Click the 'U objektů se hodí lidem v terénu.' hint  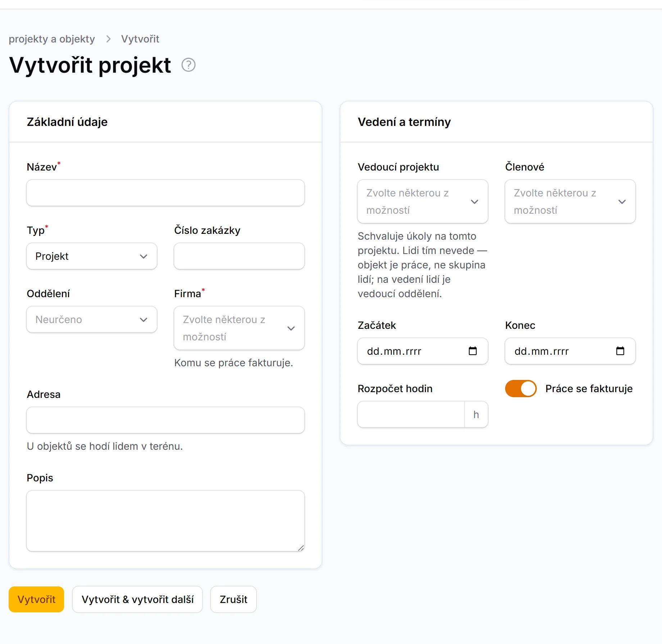(x=105, y=446)
